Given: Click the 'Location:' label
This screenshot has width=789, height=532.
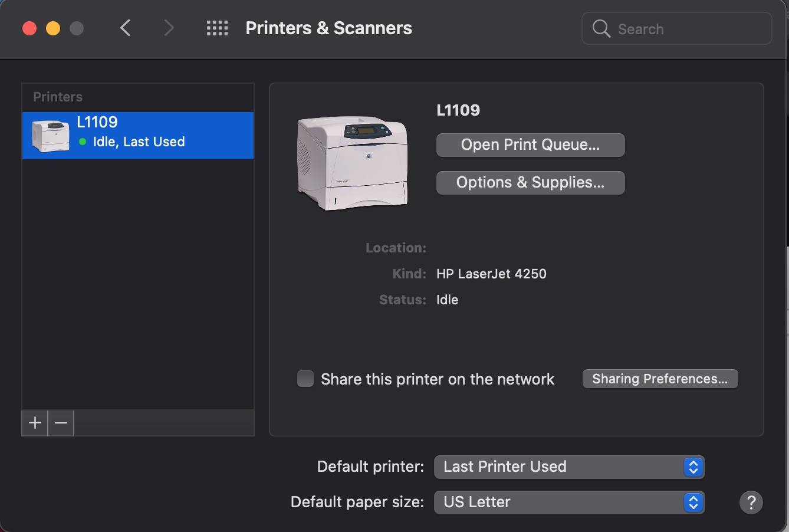Looking at the screenshot, I should coord(396,248).
